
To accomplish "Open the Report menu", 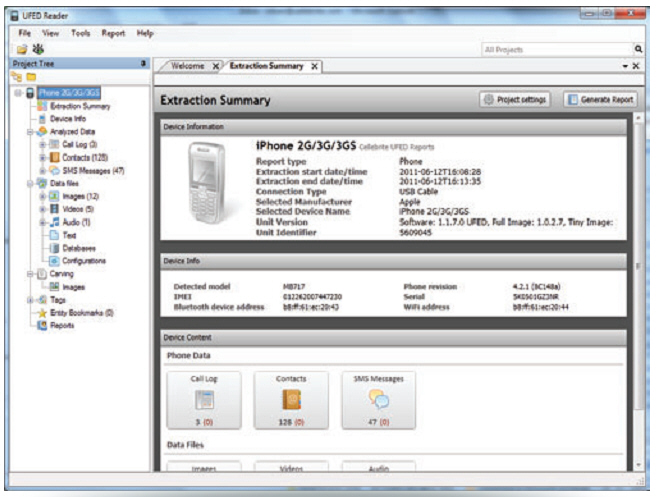I will [113, 33].
